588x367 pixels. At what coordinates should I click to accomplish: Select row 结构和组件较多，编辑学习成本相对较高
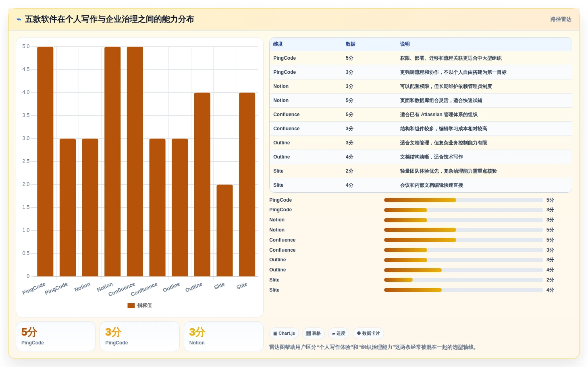pos(421,129)
